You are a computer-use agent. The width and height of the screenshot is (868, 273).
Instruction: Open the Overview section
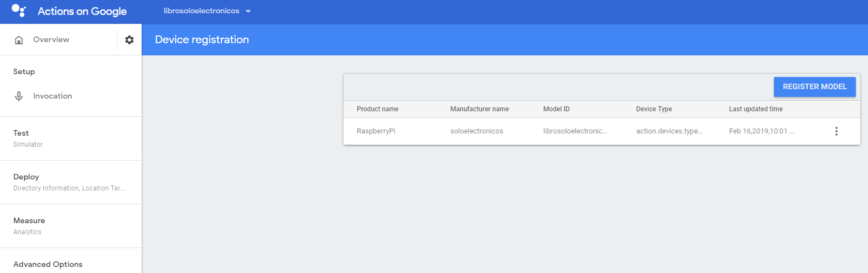pyautogui.click(x=51, y=40)
